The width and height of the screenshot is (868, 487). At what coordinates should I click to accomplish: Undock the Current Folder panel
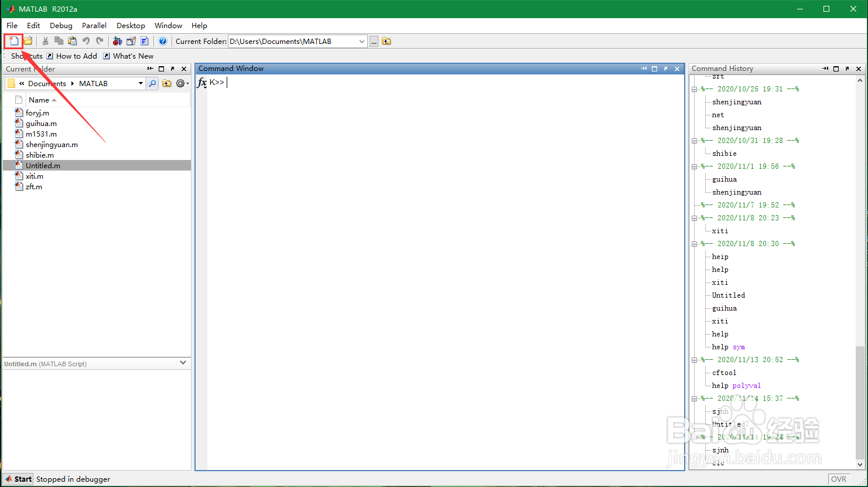pos(173,69)
